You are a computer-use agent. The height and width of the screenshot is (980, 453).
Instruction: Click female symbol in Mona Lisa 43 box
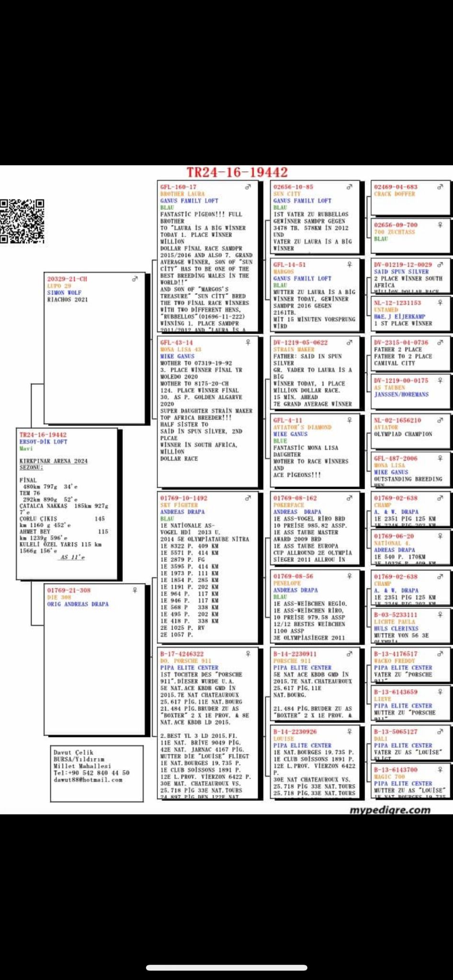click(248, 343)
